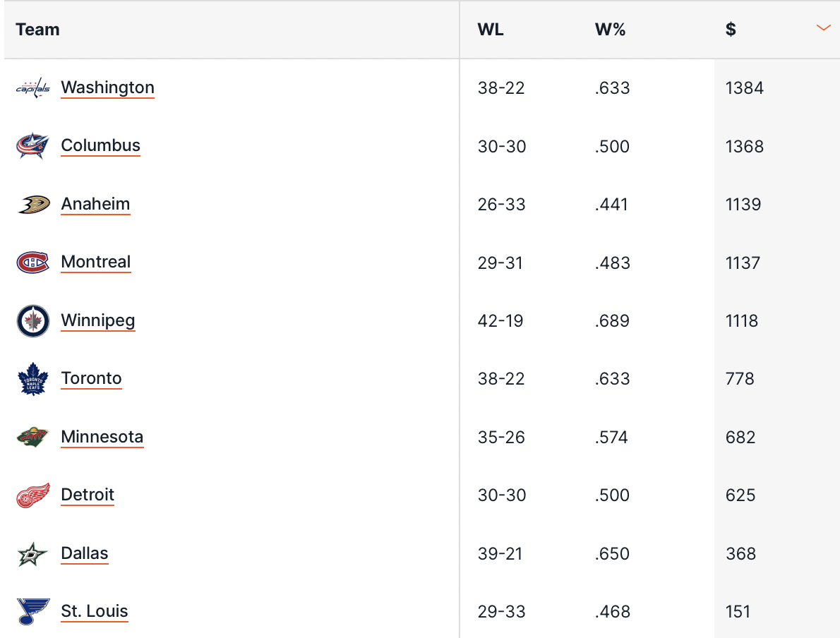Click the Anaheim Ducks logo icon
Viewport: 840px width, 638px height.
tap(33, 205)
